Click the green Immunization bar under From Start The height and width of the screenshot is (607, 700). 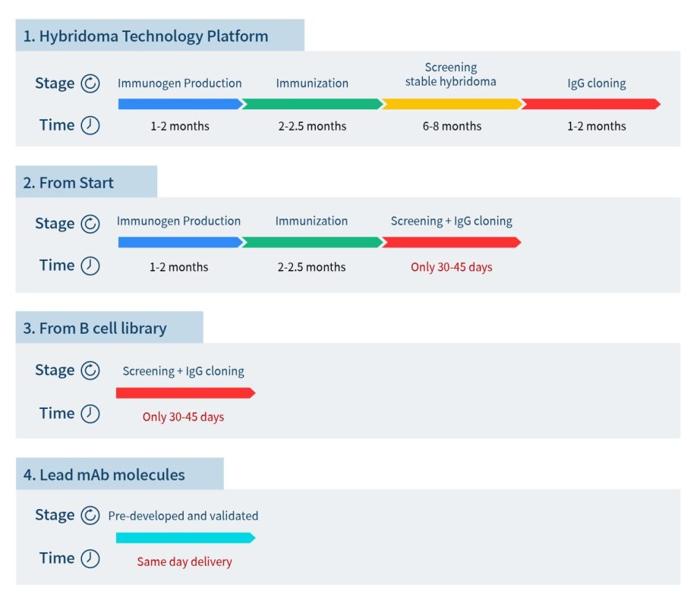coord(313,242)
